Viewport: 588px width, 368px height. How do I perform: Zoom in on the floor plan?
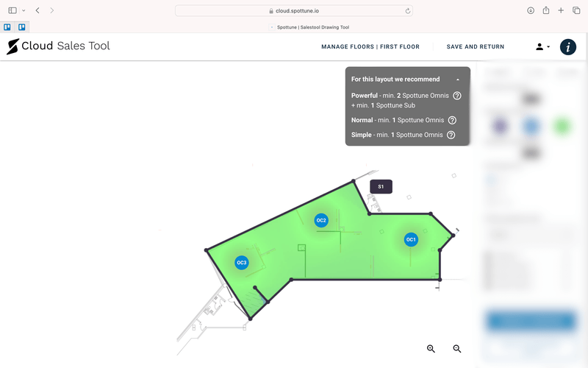(431, 349)
